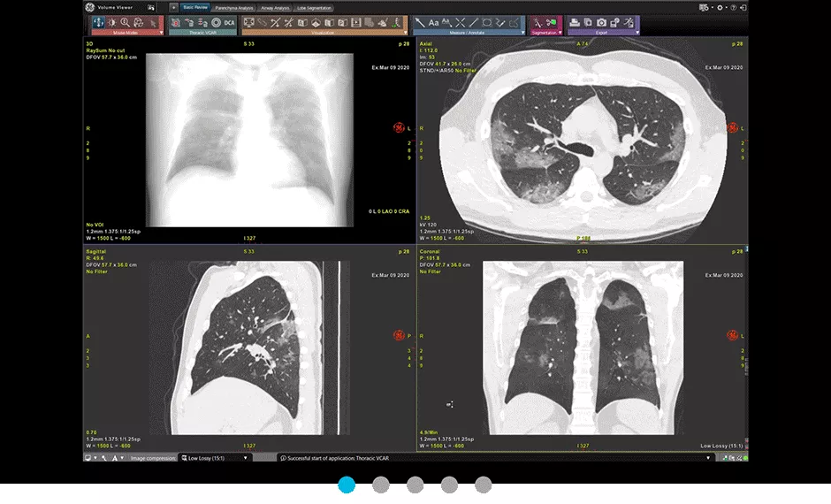Select the Aa text annotation tool
The image size is (831, 504).
click(x=433, y=22)
